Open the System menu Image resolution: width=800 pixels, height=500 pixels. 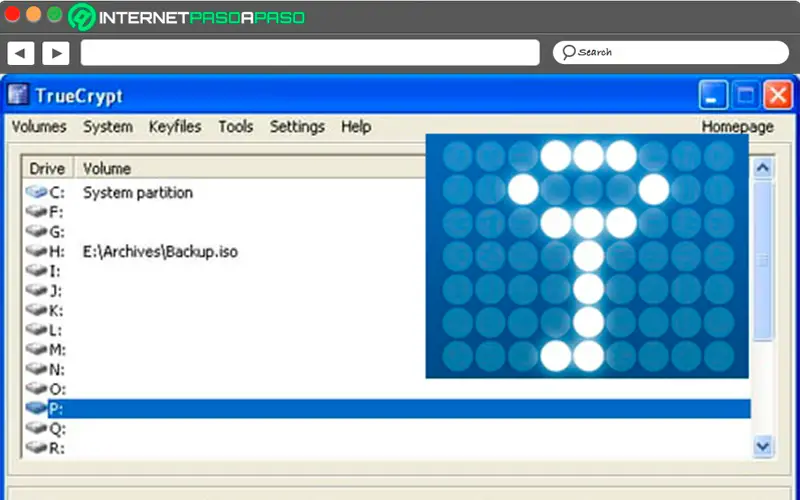(108, 127)
